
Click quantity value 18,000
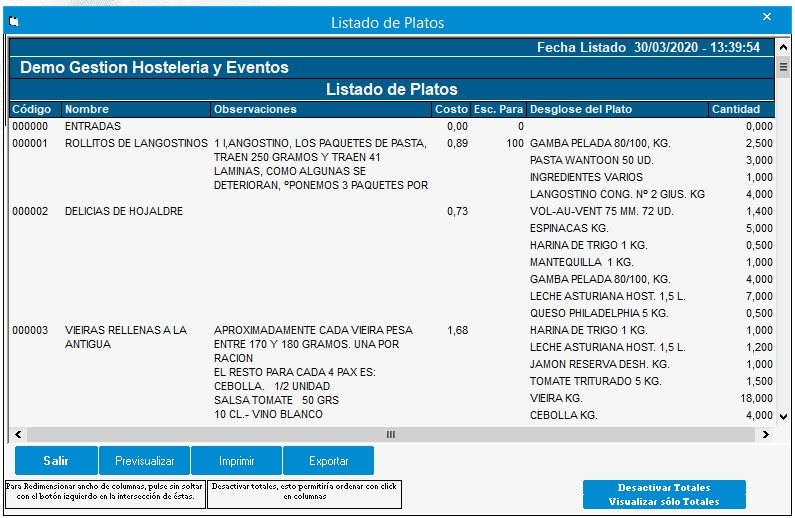(756, 398)
